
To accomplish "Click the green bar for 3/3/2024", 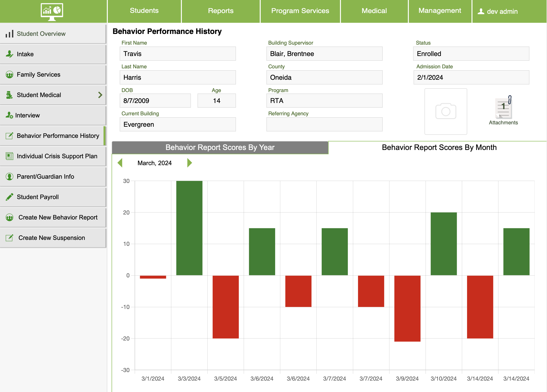I will (x=189, y=228).
